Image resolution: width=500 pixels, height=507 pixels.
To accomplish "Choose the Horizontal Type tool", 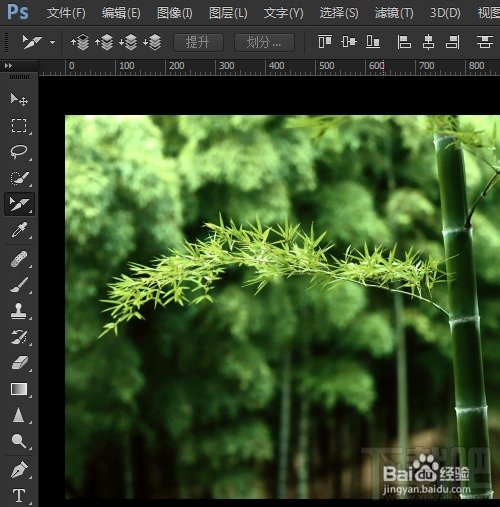I will (x=19, y=496).
